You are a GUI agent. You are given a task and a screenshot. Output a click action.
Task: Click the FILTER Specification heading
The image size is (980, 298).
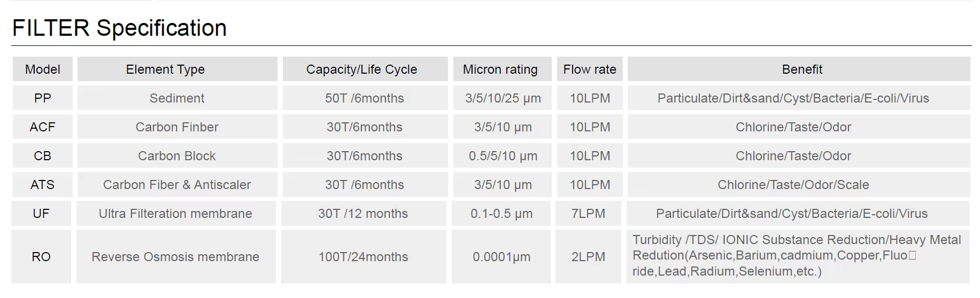[x=119, y=28]
